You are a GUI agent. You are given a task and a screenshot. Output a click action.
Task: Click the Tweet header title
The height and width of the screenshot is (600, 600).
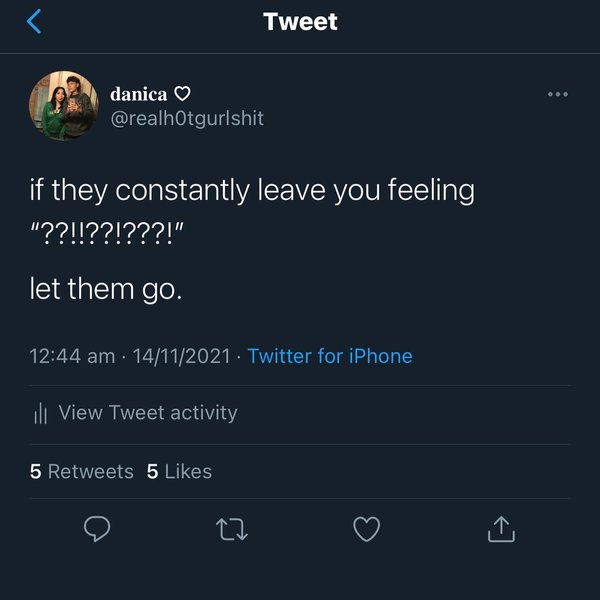point(300,22)
